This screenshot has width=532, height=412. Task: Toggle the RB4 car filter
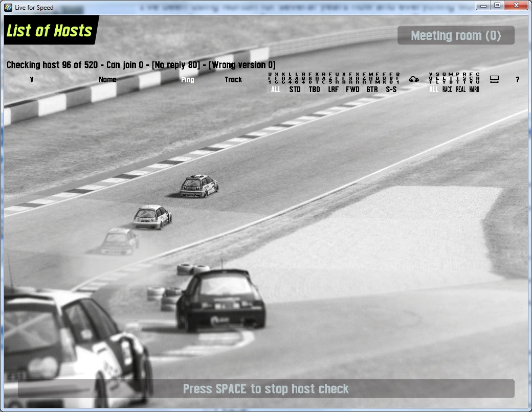click(303, 78)
